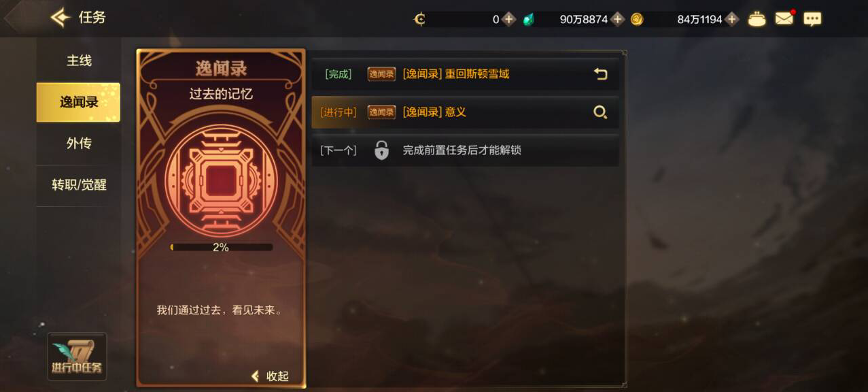The width and height of the screenshot is (868, 392).
Task: Go back using the 任务 arrow icon
Action: tap(61, 18)
